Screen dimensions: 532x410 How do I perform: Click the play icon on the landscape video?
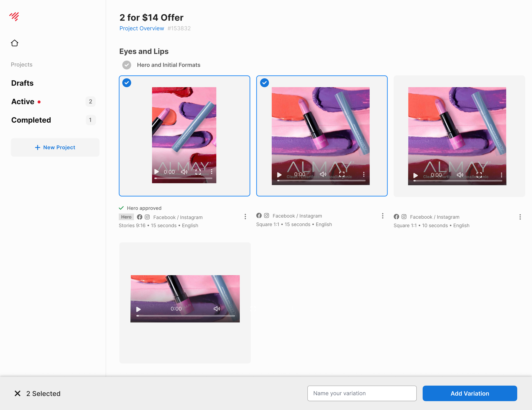(138, 309)
